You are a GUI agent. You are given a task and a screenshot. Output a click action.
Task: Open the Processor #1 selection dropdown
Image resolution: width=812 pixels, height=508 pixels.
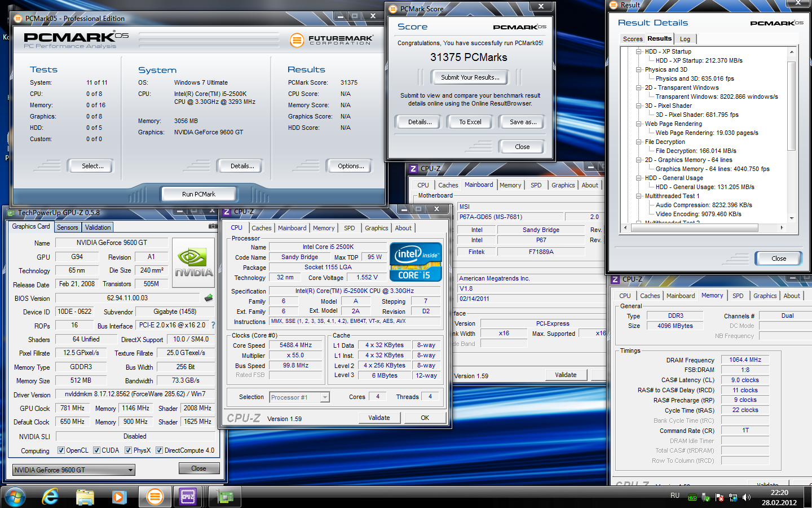coord(299,397)
